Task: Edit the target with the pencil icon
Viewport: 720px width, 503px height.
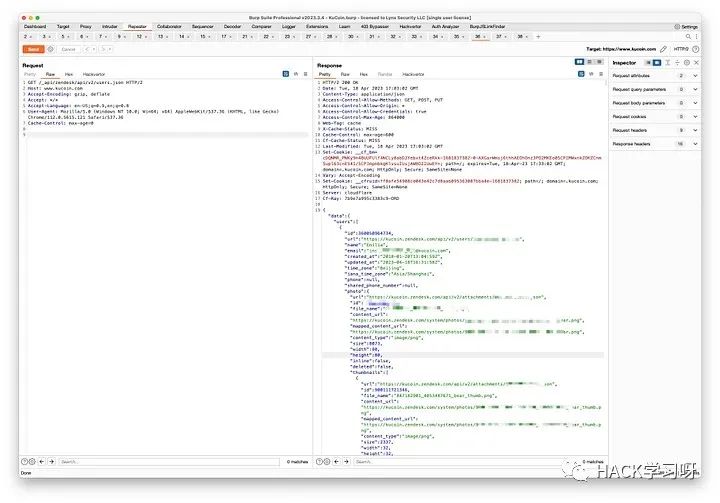Action: (664, 49)
